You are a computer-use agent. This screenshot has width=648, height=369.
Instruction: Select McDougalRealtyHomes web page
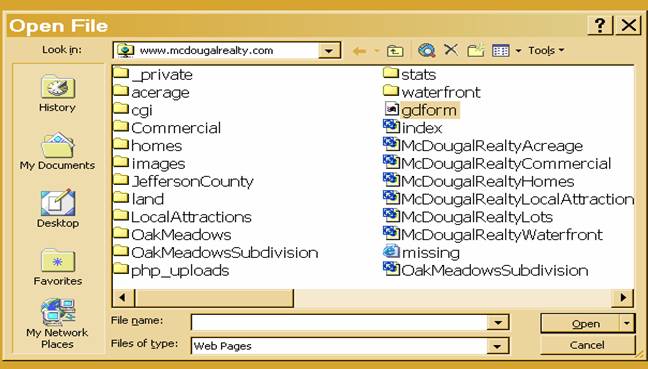[x=479, y=181]
